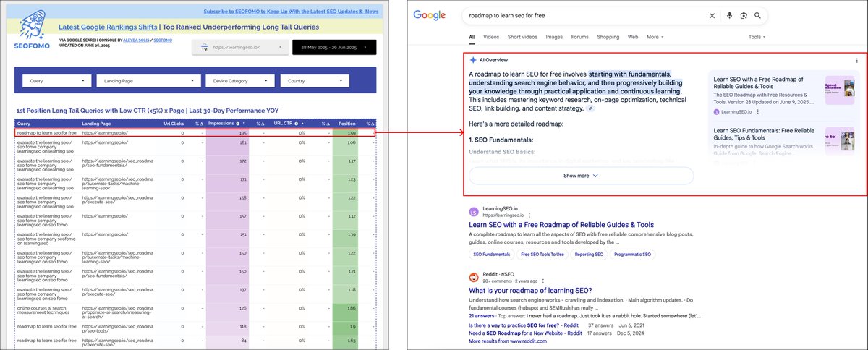Image resolution: width=868 pixels, height=350 pixels.
Task: Click the Google logo
Action: click(428, 16)
